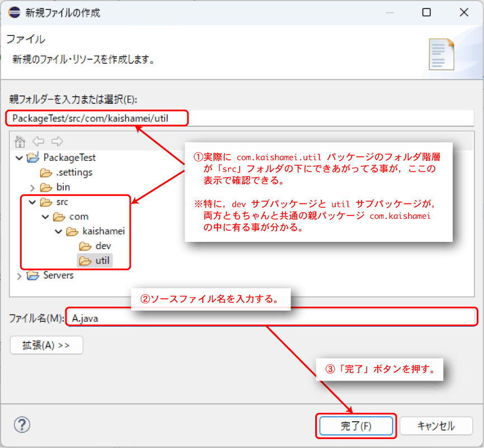
Task: Select the dev label in the tree
Action: [103, 246]
